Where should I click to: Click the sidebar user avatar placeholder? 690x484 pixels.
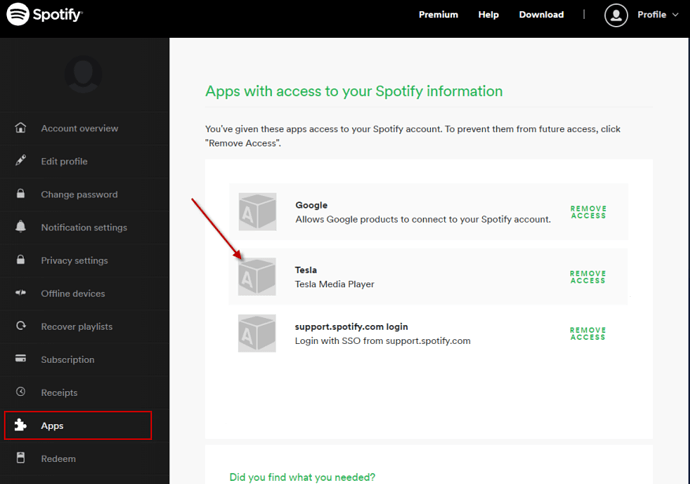(x=84, y=74)
